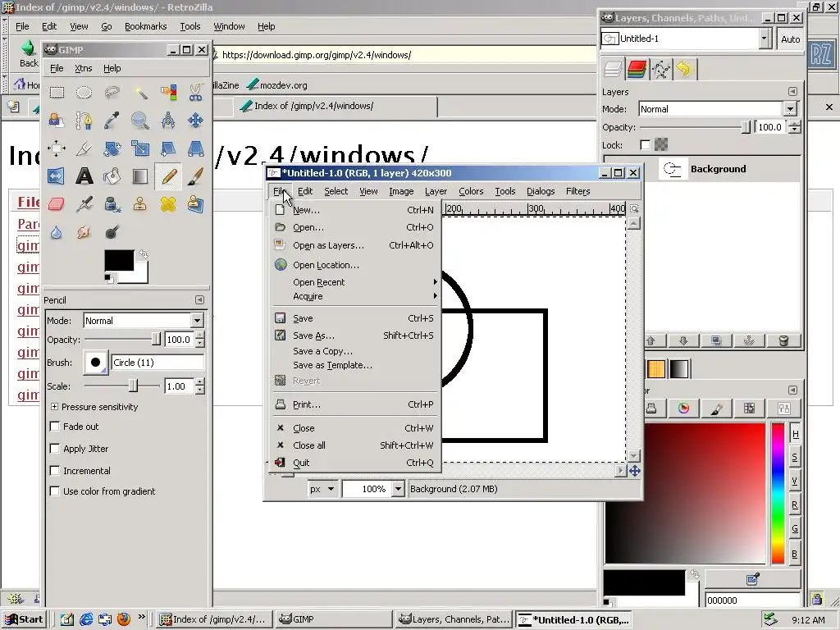Select the Free Select lasso tool

(112, 93)
